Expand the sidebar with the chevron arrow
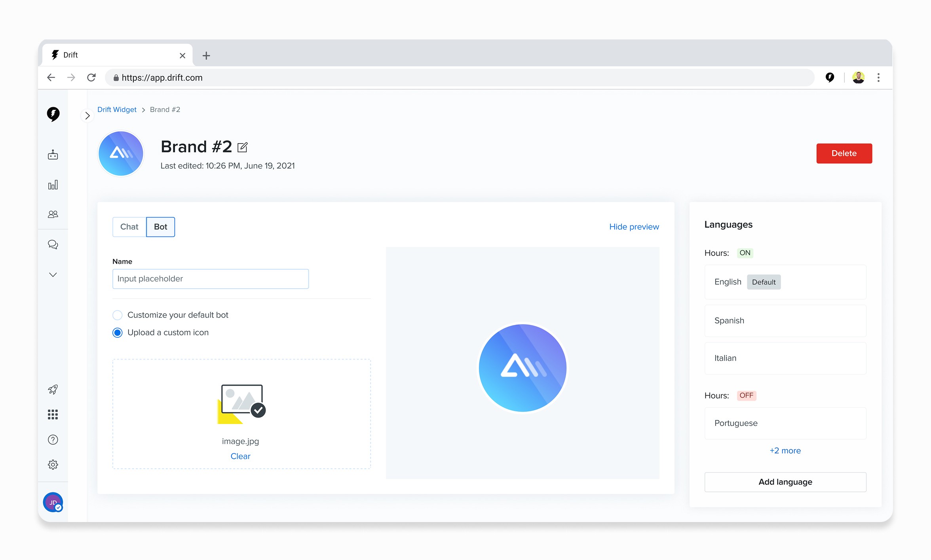This screenshot has width=931, height=560. tap(87, 115)
